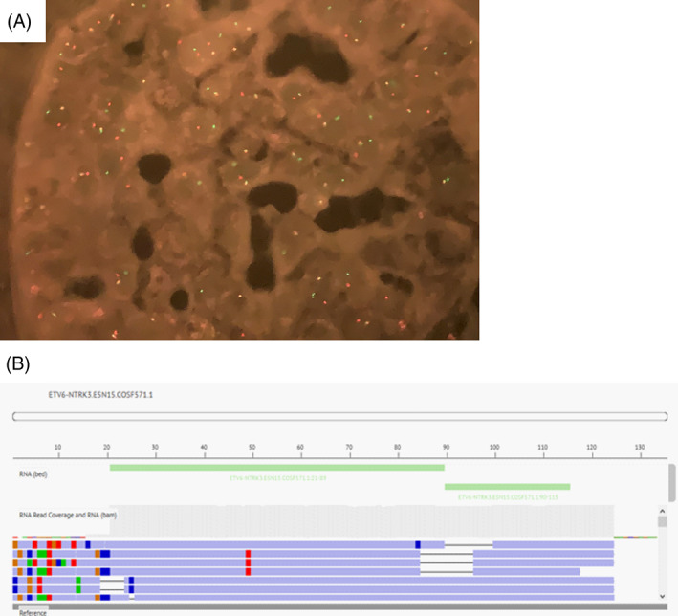This screenshot has height=616, width=678.
Task: Click the orange soft-clipped base in top read
Action: (16, 544)
